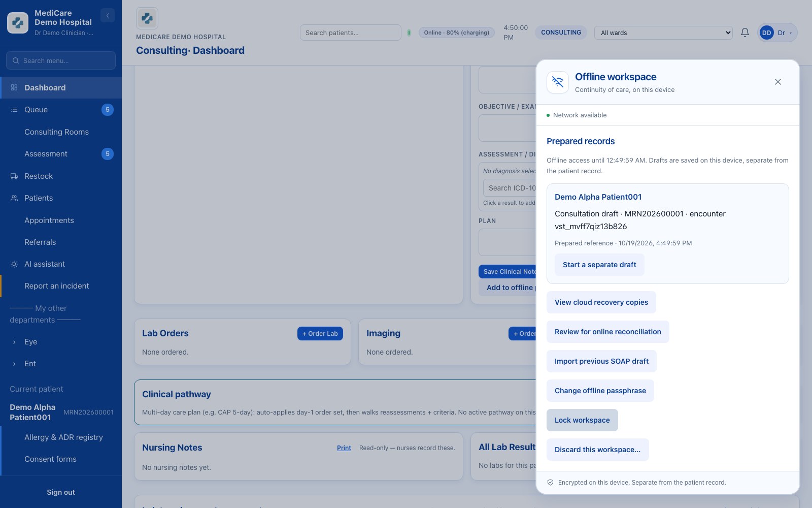The height and width of the screenshot is (508, 812).
Task: Click the Queue list icon
Action: [14, 110]
